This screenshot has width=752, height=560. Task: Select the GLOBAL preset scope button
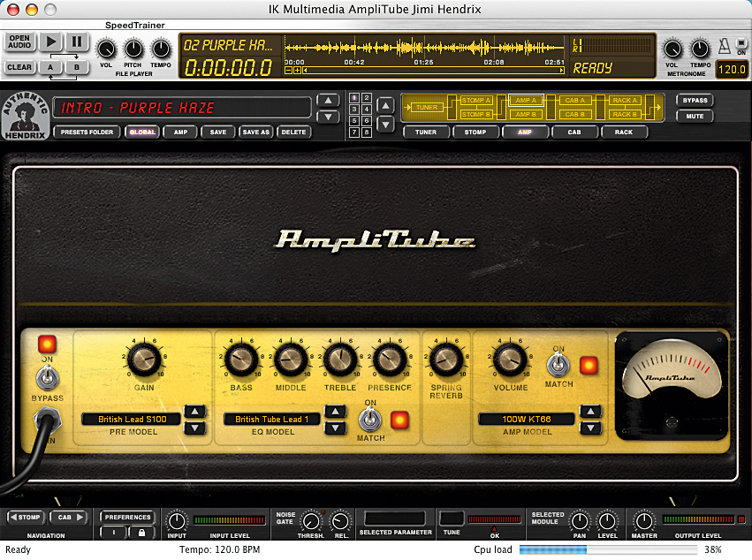click(x=142, y=132)
